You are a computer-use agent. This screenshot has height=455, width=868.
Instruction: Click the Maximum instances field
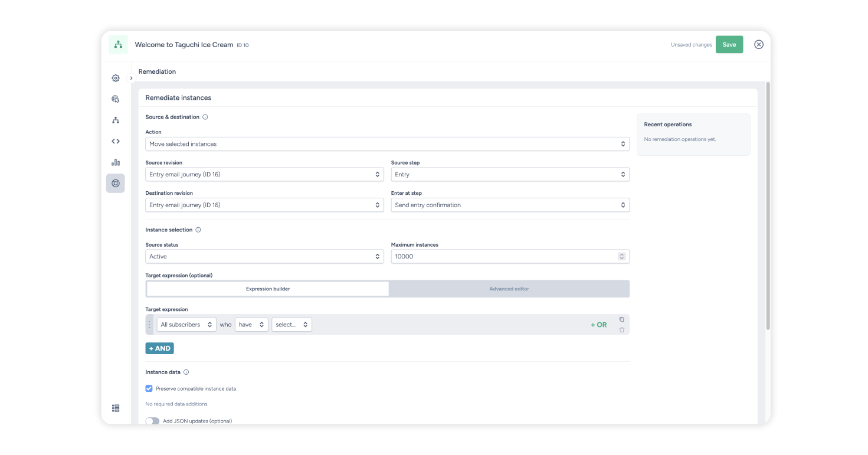point(510,257)
